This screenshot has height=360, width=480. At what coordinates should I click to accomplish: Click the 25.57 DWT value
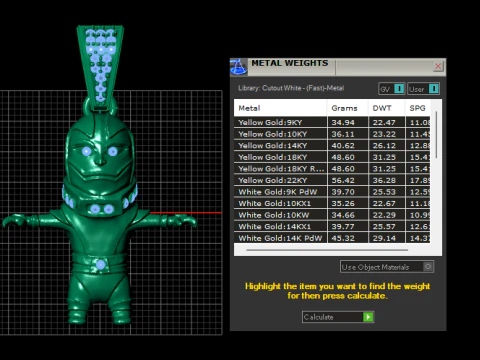tap(384, 227)
